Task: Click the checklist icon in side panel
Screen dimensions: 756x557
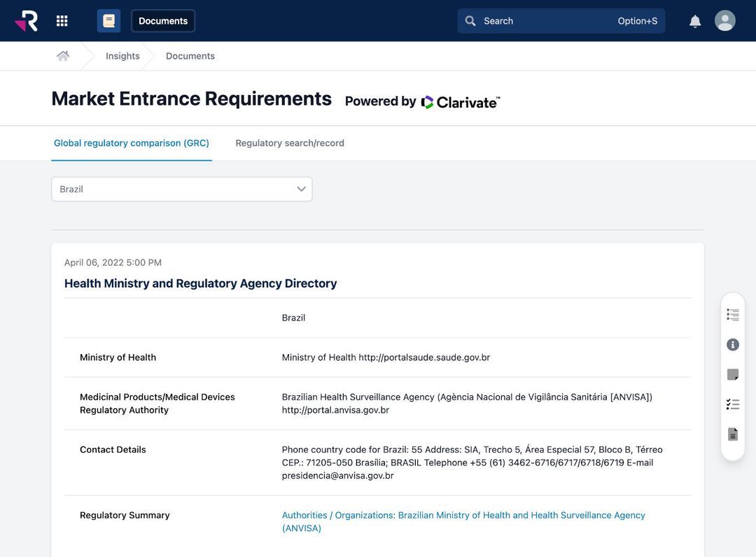Action: [731, 403]
